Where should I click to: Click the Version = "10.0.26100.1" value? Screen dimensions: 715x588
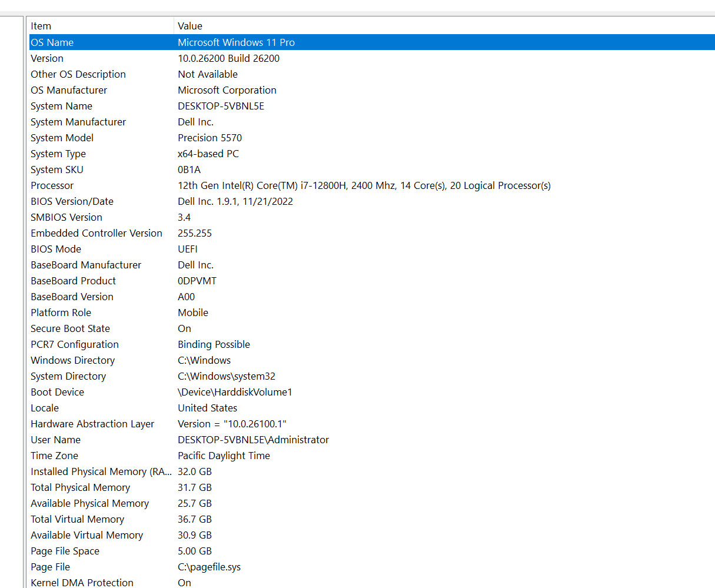pyautogui.click(x=232, y=424)
